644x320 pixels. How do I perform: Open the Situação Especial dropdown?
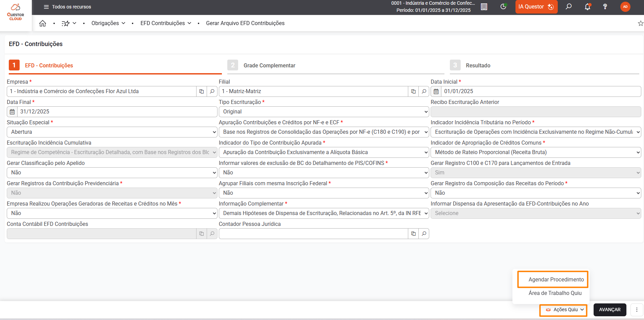pyautogui.click(x=112, y=132)
